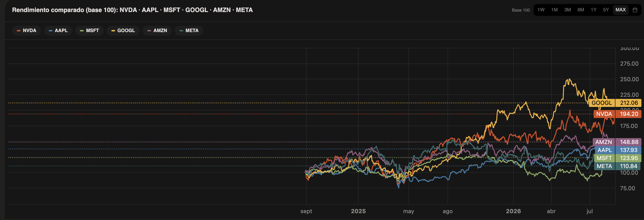Image resolution: width=644 pixels, height=220 pixels.
Task: Toggle the AAPL series legend chip
Action: coord(58,30)
